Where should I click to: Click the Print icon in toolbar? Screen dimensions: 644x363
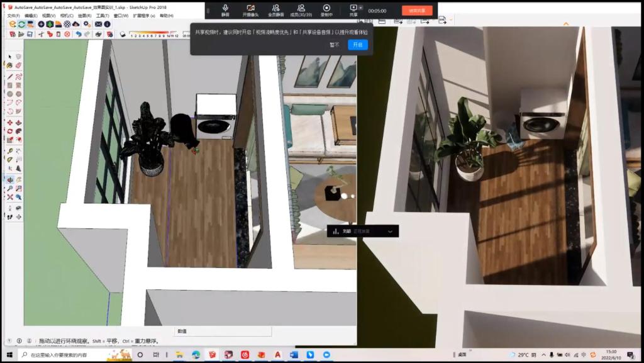(x=97, y=34)
